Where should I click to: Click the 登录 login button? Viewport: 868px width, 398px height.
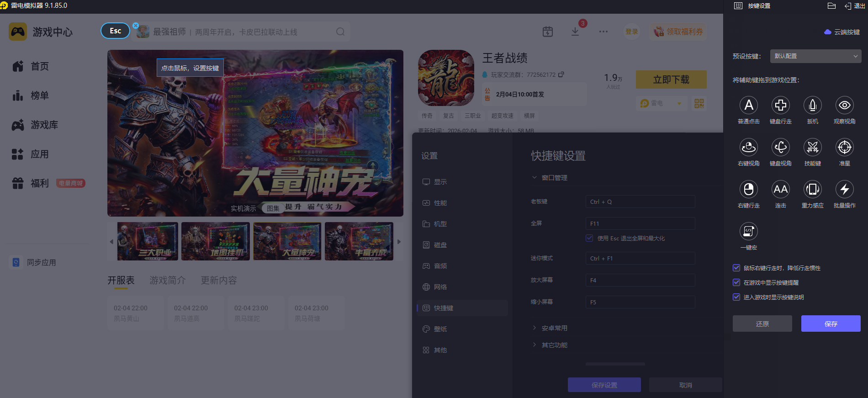[632, 32]
